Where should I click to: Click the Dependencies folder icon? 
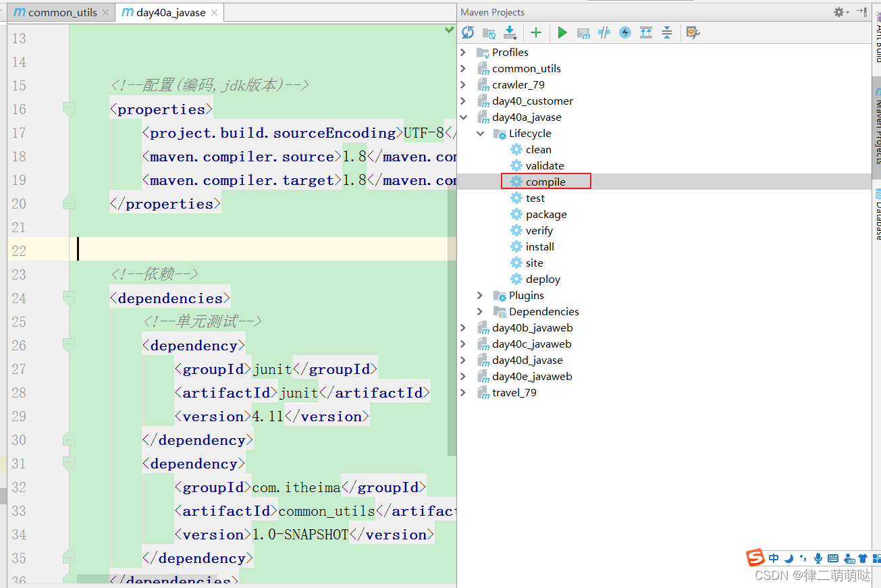[500, 312]
